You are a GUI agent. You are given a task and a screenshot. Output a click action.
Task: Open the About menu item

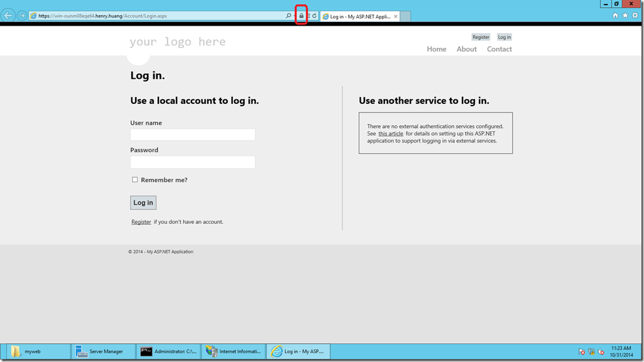click(x=467, y=49)
